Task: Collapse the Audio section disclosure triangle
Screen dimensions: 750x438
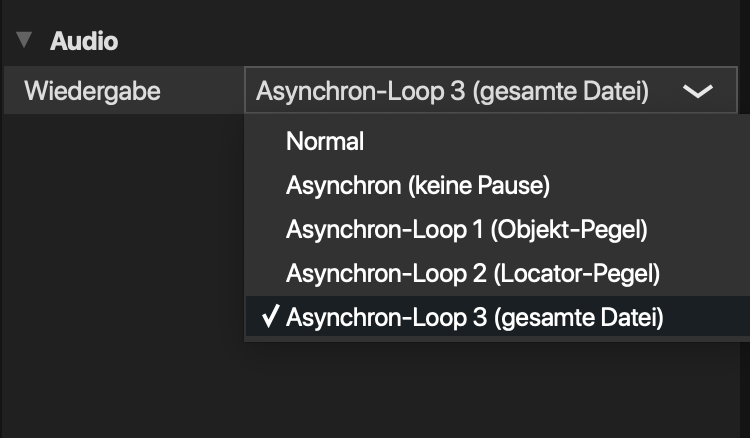Action: 25,41
